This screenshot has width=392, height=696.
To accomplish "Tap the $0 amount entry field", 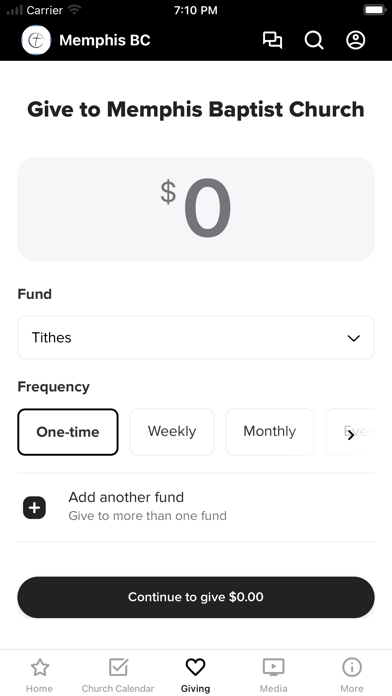I will click(x=196, y=209).
